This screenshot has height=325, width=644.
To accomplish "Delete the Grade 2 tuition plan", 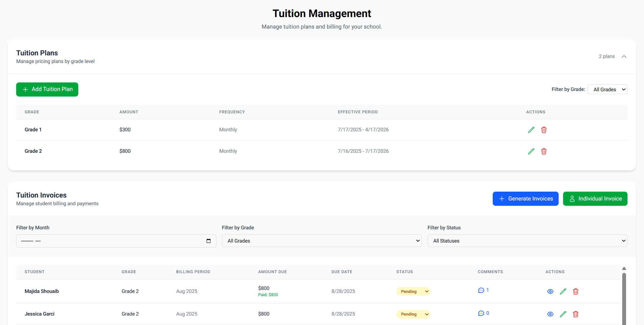I will pyautogui.click(x=544, y=151).
